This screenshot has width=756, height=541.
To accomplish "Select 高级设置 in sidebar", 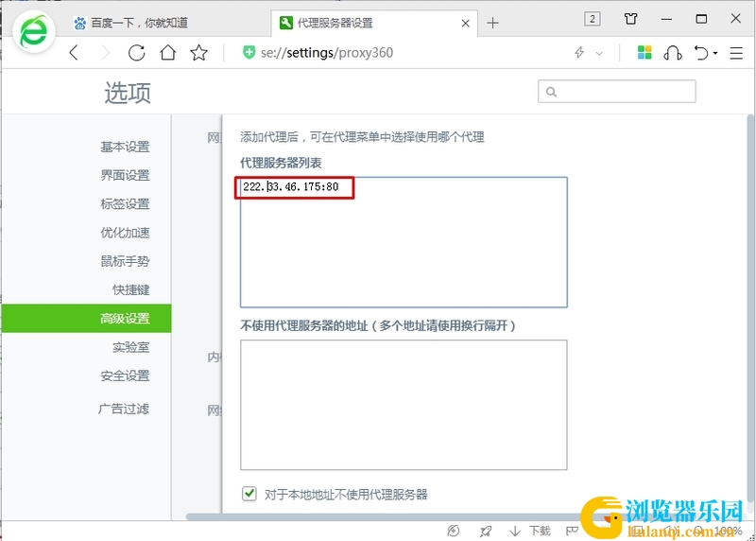I will tap(86, 319).
